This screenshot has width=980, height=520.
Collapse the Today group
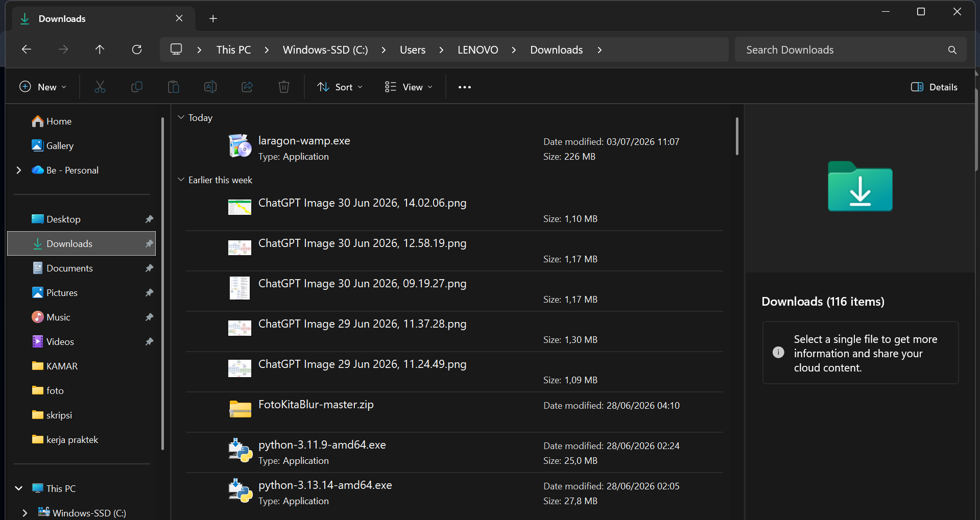[181, 117]
